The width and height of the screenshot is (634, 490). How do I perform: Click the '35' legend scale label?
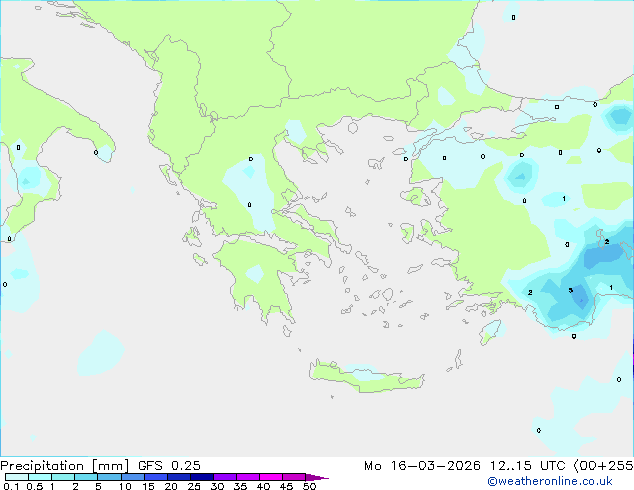point(240,486)
